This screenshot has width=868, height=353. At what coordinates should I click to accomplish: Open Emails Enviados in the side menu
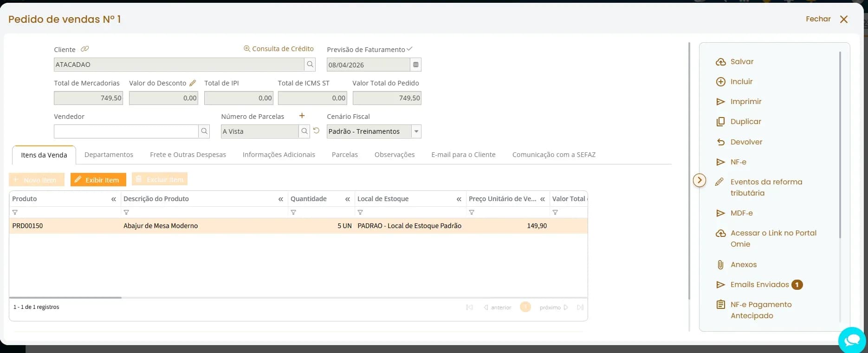(759, 285)
